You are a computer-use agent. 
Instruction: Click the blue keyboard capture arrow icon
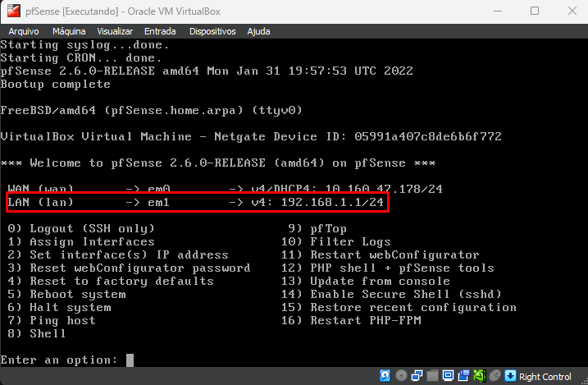(x=510, y=376)
